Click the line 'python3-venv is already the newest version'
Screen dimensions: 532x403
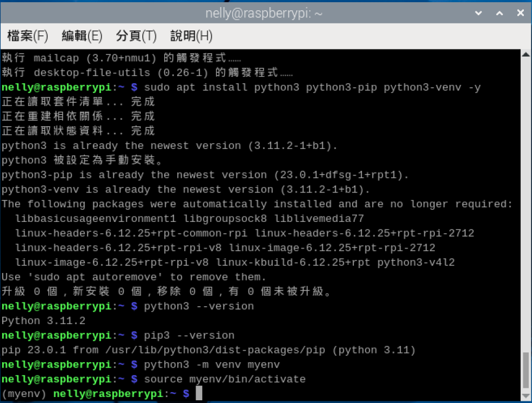click(x=186, y=189)
